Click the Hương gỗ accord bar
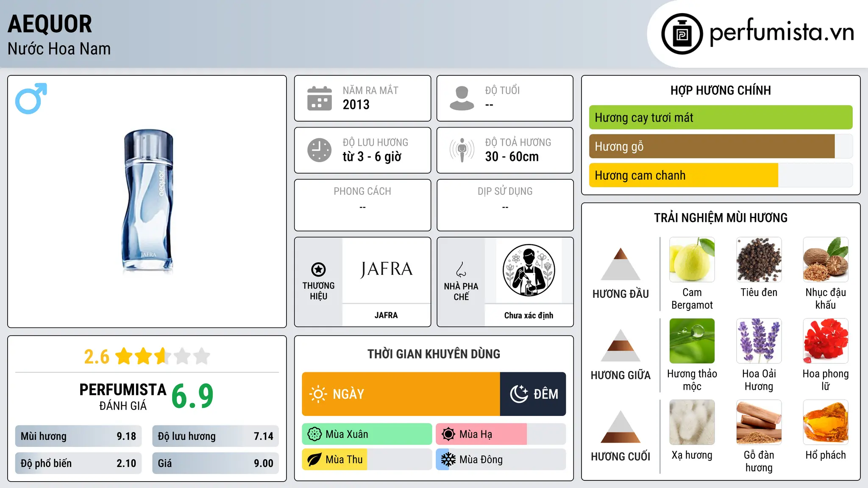 click(x=721, y=146)
